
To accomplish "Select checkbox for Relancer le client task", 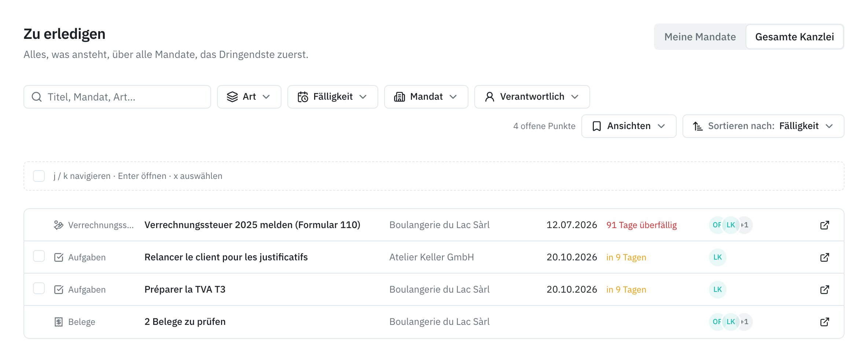I will pyautogui.click(x=39, y=256).
